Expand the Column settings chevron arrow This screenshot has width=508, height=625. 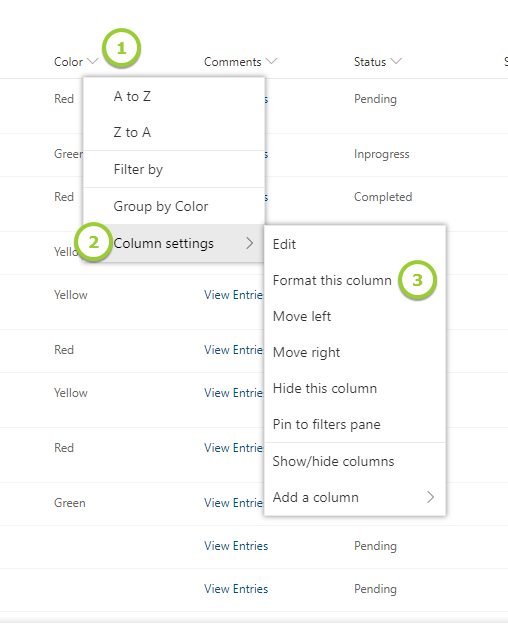[x=250, y=243]
